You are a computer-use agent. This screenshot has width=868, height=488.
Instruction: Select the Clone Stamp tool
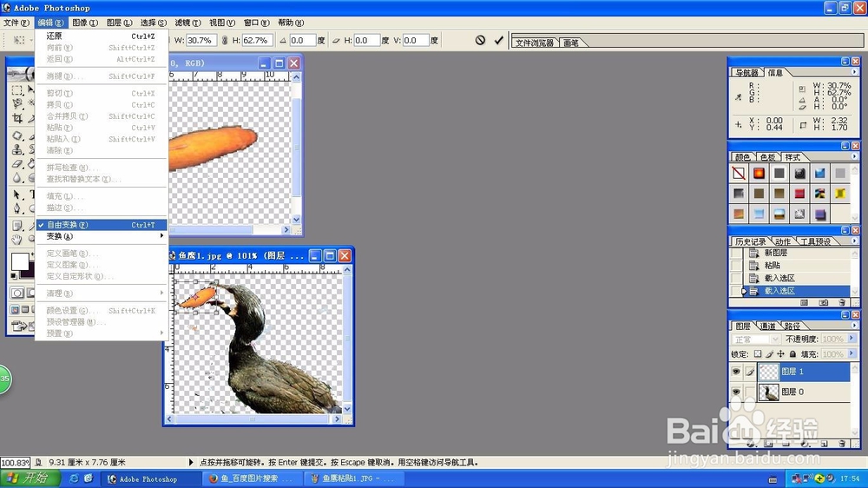tap(17, 149)
